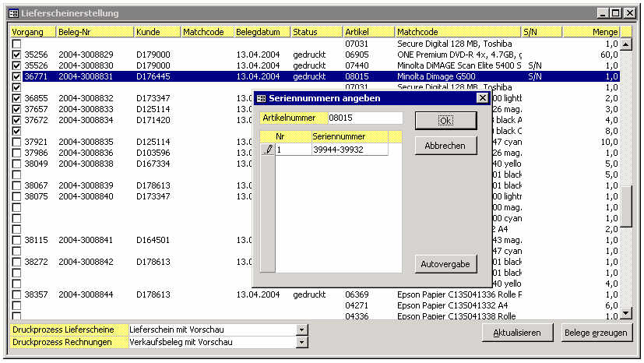This screenshot has height=363, width=644.
Task: Click the Belegdatum column header
Action: tap(261, 32)
